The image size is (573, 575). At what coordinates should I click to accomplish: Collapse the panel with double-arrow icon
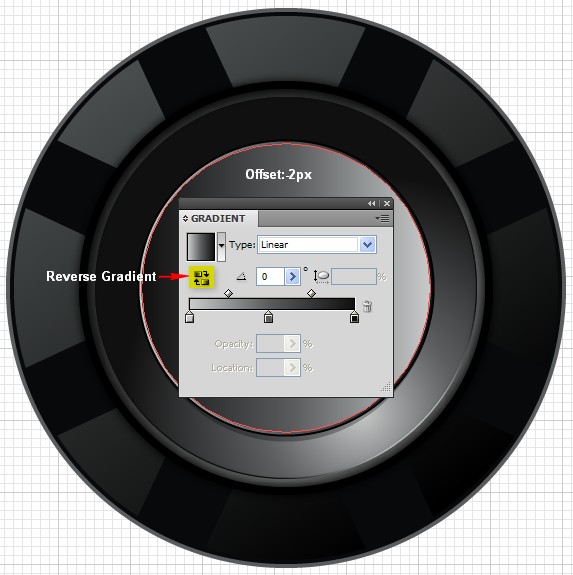tap(372, 204)
